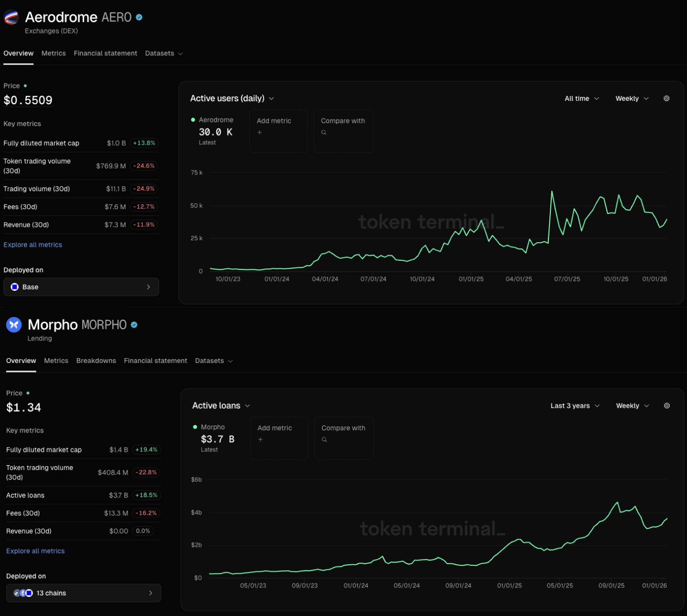This screenshot has height=616, width=687.
Task: Open the 13 chains deployment row
Action: coord(84,593)
